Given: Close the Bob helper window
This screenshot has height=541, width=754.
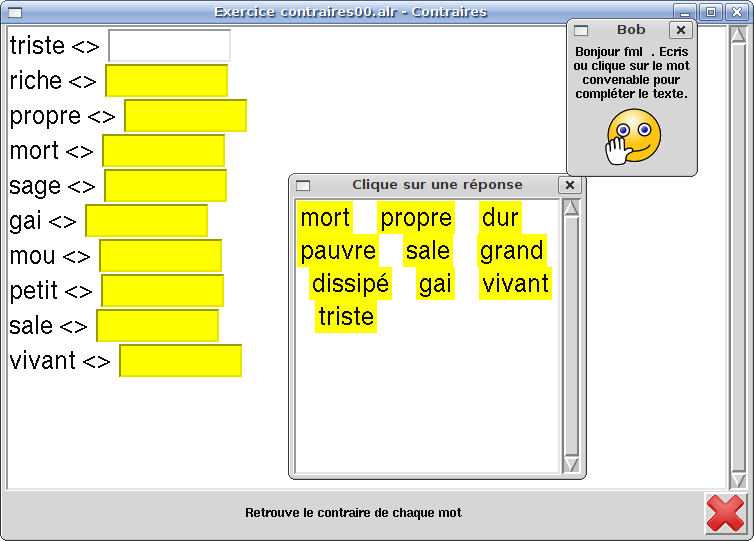Looking at the screenshot, I should (x=680, y=30).
